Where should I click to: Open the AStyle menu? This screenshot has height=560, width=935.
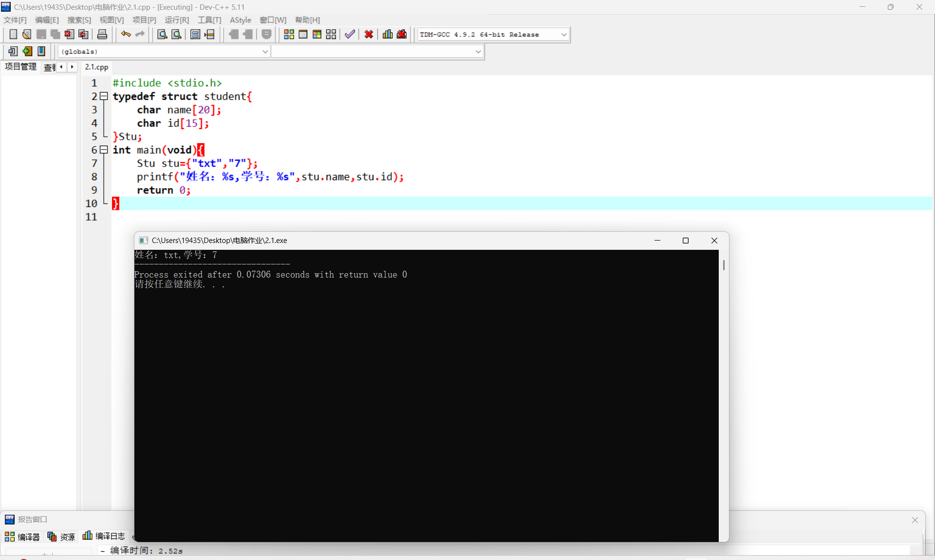point(240,20)
